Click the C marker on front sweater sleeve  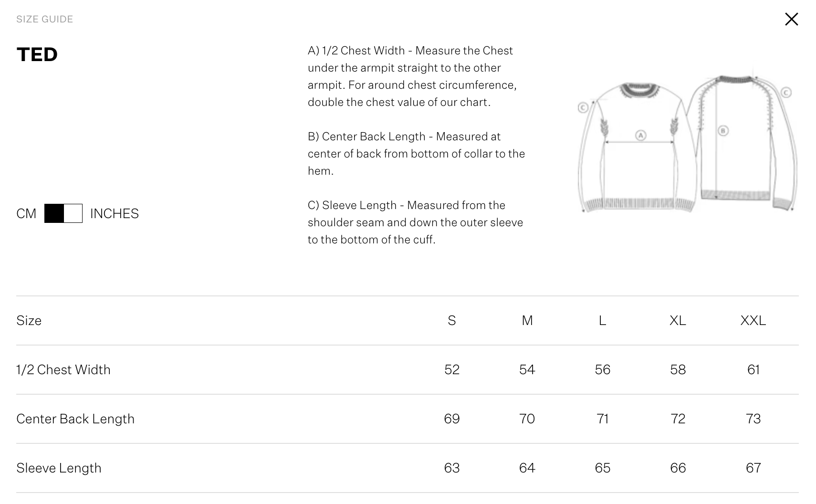click(583, 108)
